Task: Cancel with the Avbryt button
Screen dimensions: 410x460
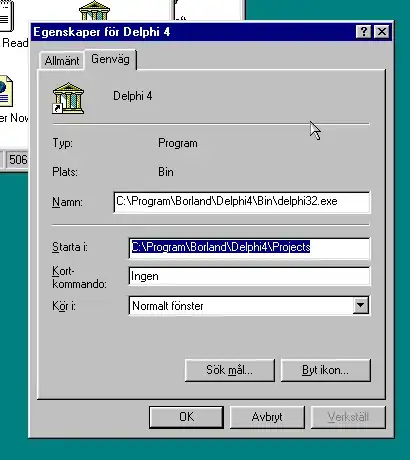Action: click(x=267, y=417)
